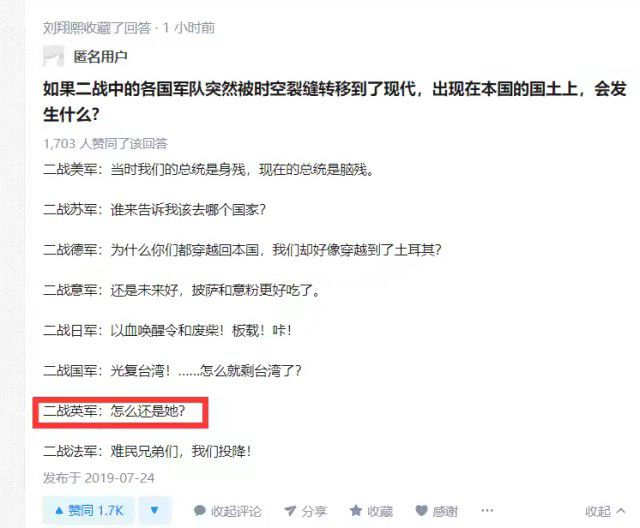Screen dimensions: 640x528
Task: Click the 感谢 thanks label
Action: [445, 511]
